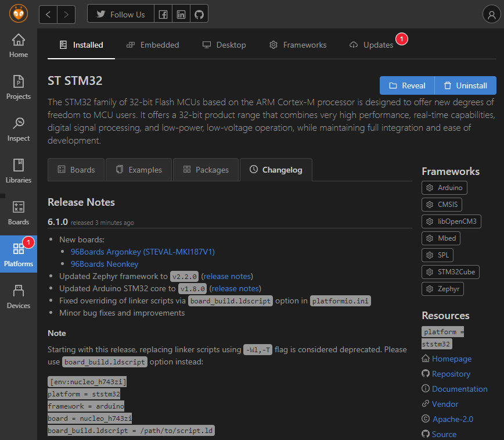Select the Zephyr framework tag
This screenshot has height=440, width=504.
pyautogui.click(x=442, y=289)
